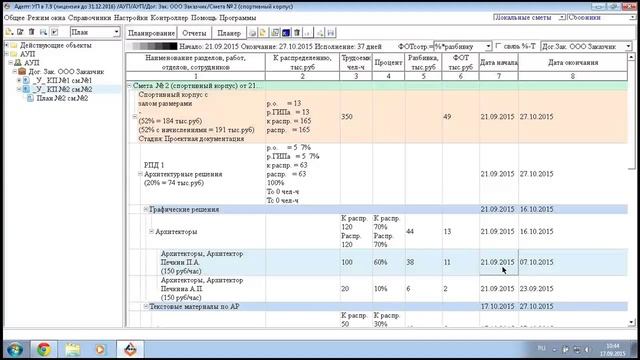Click the grey printer icon after the Планер tab
Image resolution: width=640 pixels, height=360 pixels.
(253, 33)
